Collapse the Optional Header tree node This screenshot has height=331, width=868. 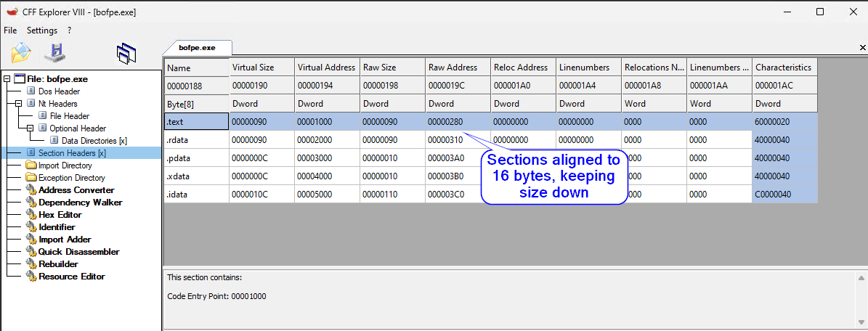click(x=30, y=128)
